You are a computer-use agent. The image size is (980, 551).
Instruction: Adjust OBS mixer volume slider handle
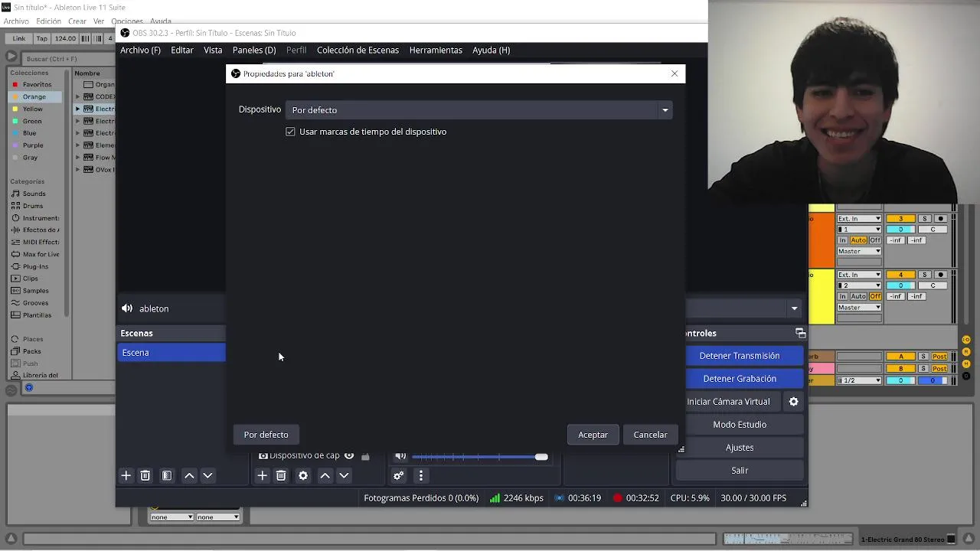(x=541, y=457)
